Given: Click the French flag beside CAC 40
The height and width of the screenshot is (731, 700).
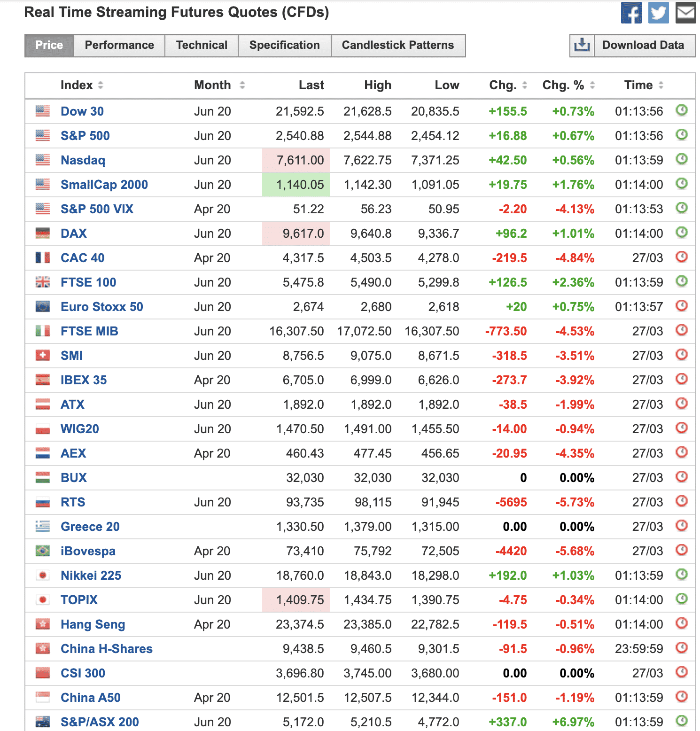Looking at the screenshot, I should [x=43, y=258].
